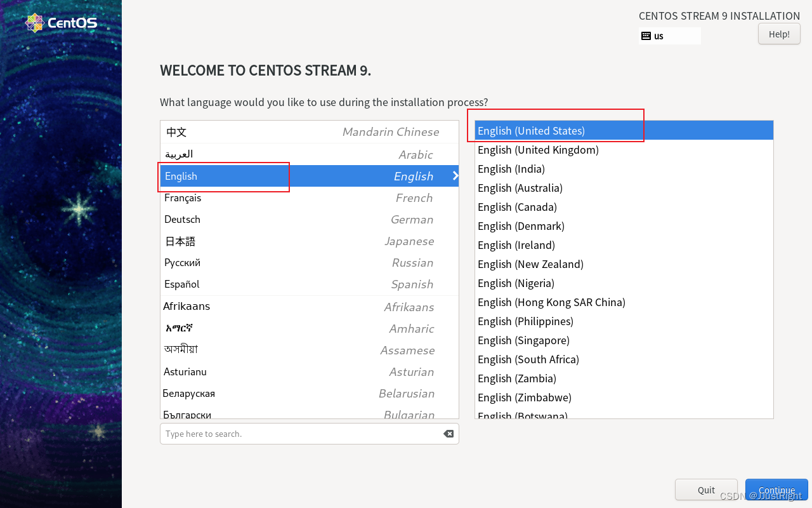Quit the installer
This screenshot has width=812, height=508.
click(706, 490)
